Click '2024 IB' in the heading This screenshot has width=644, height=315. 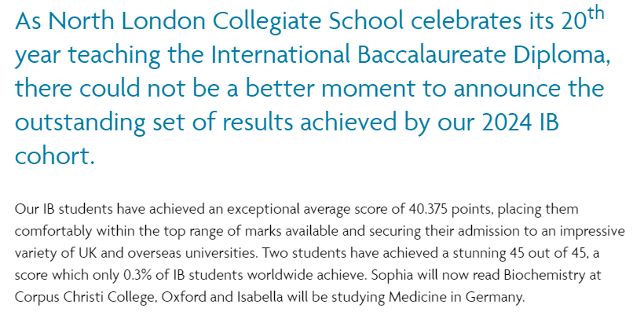[521, 123]
